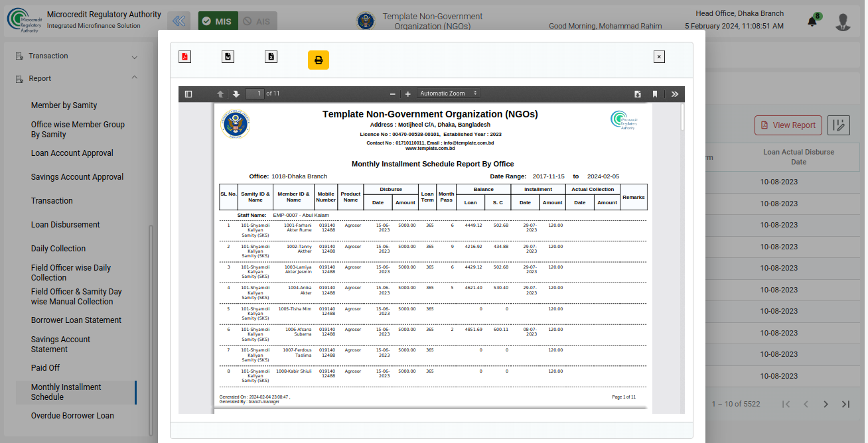Close the report preview dialog
Image resolution: width=868 pixels, height=443 pixels.
click(659, 57)
